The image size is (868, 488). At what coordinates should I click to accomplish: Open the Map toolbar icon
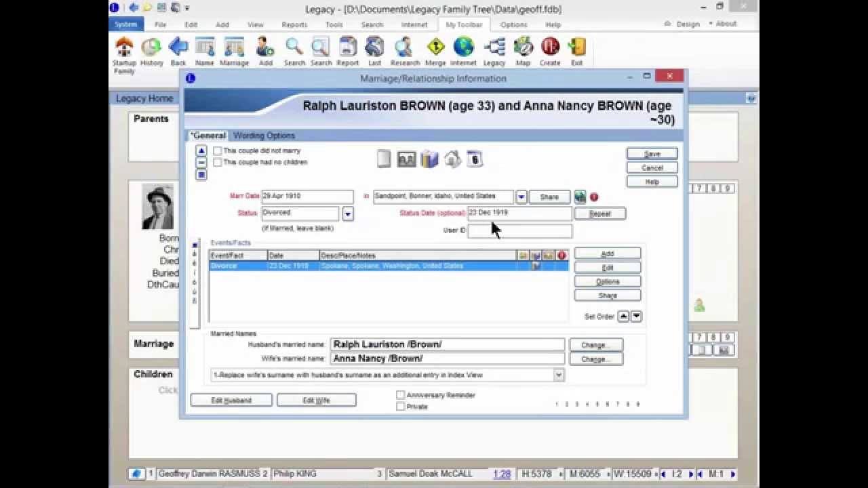523,52
